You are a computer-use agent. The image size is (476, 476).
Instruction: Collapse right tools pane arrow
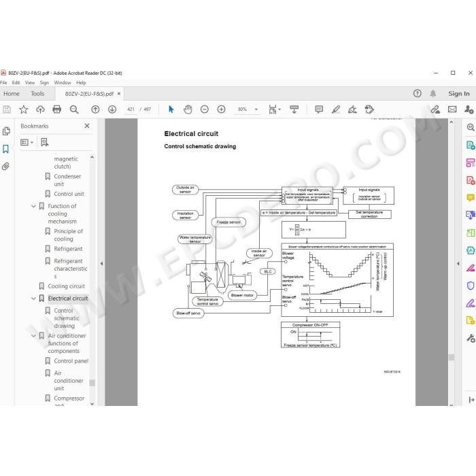pos(458,264)
